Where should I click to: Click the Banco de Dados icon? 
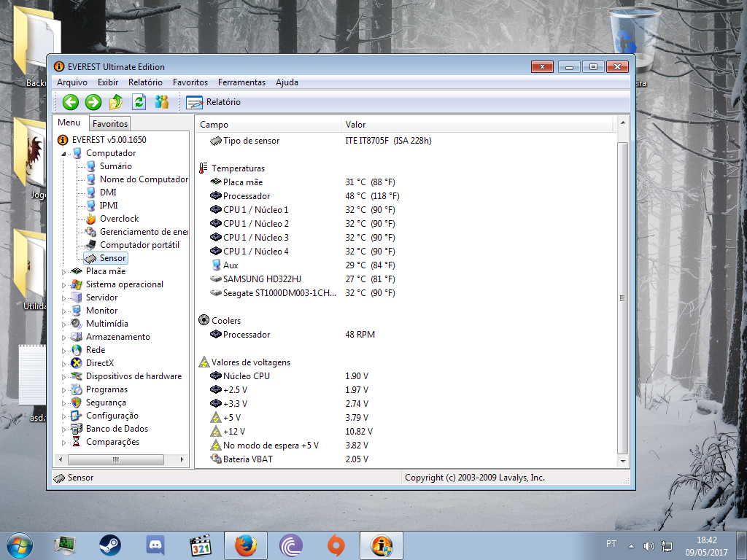[x=76, y=429]
